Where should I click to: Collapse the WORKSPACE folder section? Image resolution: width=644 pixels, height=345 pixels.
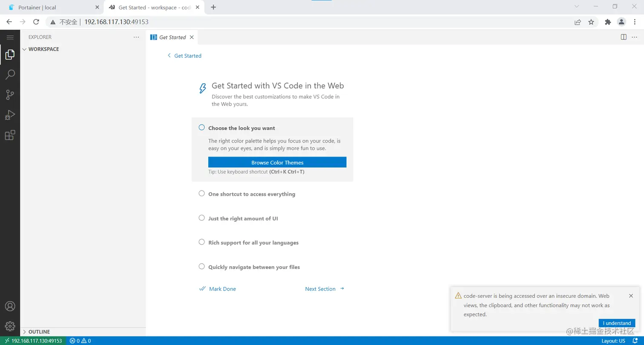tap(83, 49)
